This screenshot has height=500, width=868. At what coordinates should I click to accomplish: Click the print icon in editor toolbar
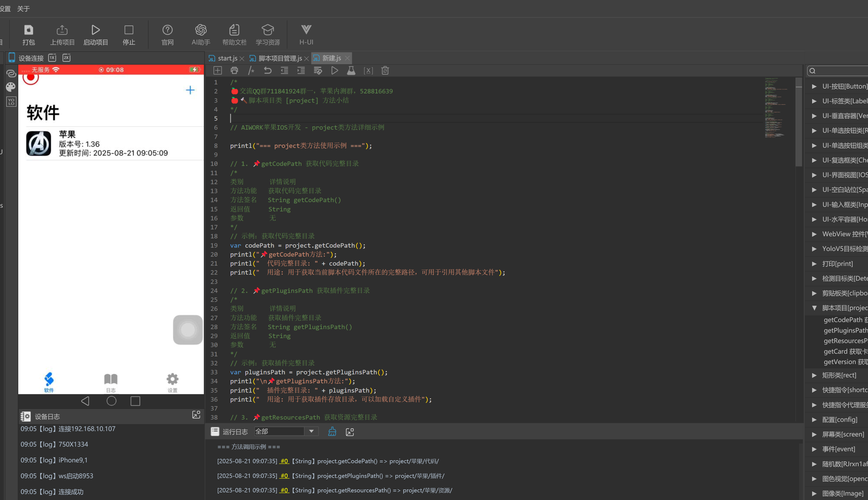(x=234, y=70)
